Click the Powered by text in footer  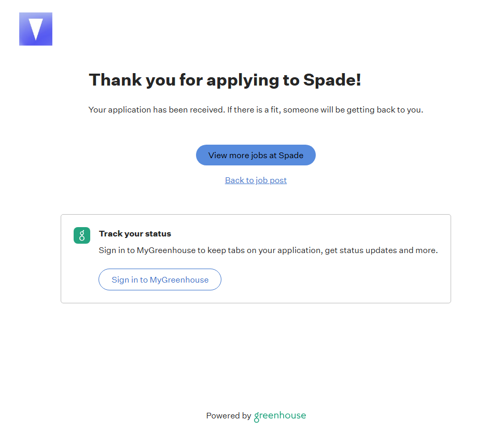[x=228, y=416]
